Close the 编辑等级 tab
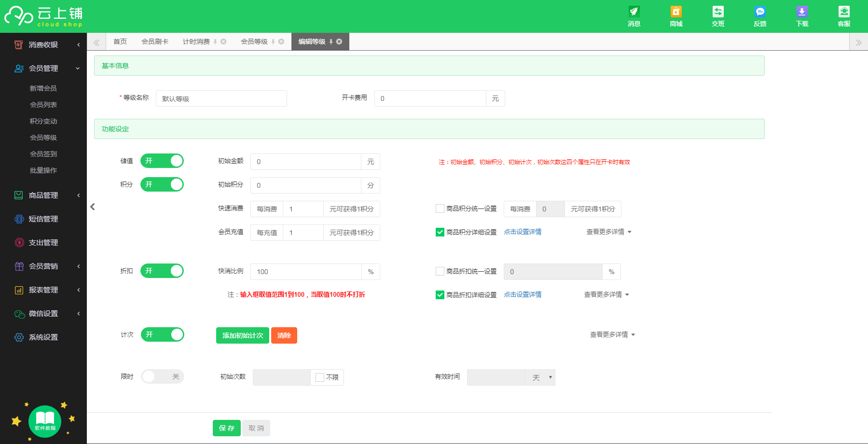This screenshot has width=868, height=444. (x=339, y=42)
